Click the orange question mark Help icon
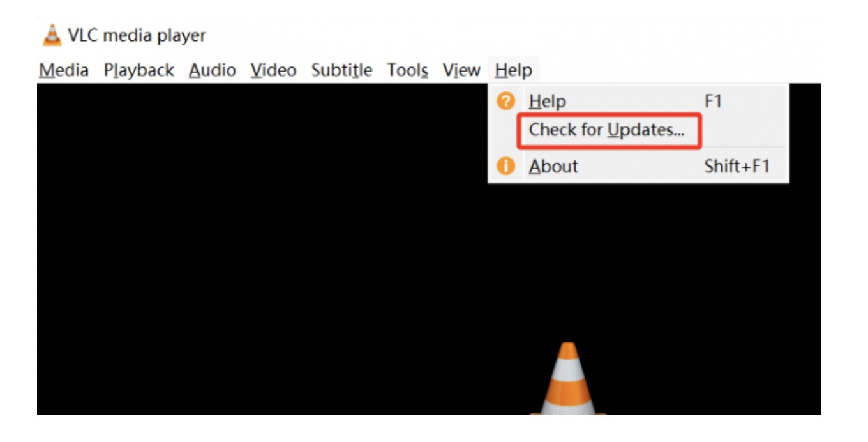Viewport: 868px width, 442px height. [505, 101]
